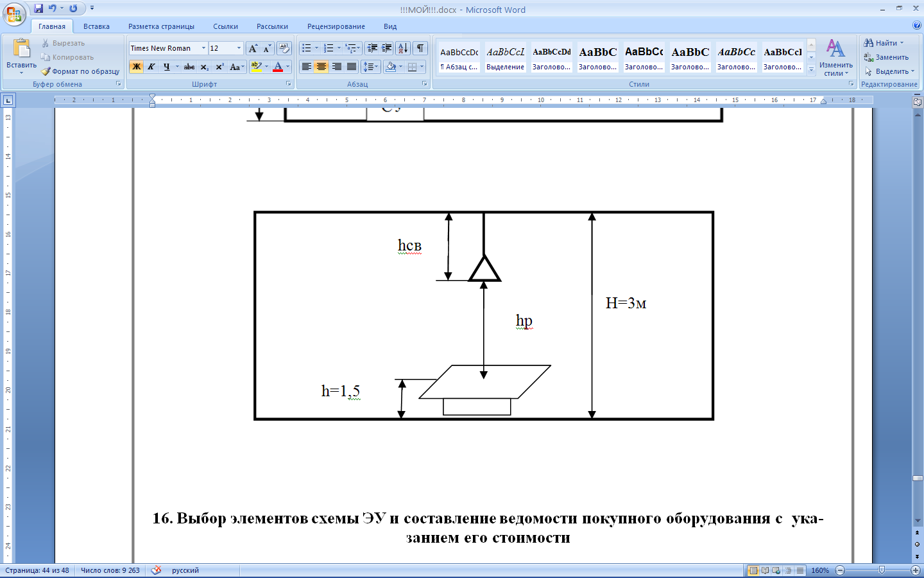The image size is (924, 578).
Task: Click the bulleted list icon
Action: [x=307, y=48]
